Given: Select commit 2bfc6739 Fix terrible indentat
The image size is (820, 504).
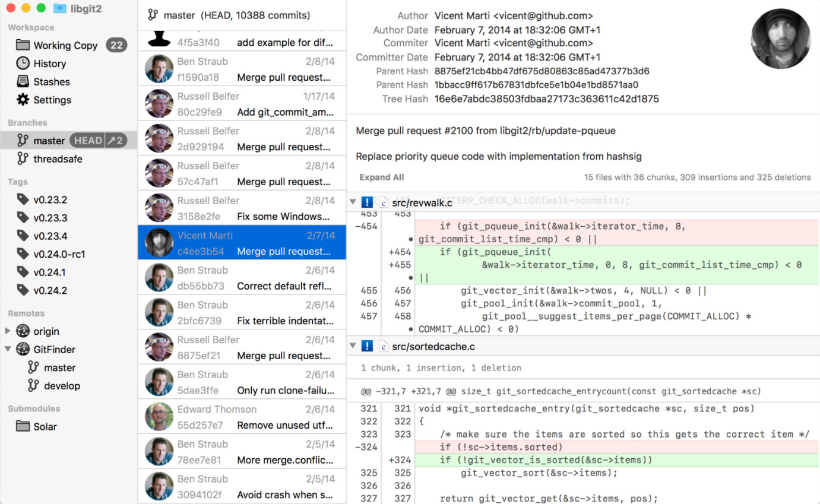Looking at the screenshot, I should [x=242, y=312].
